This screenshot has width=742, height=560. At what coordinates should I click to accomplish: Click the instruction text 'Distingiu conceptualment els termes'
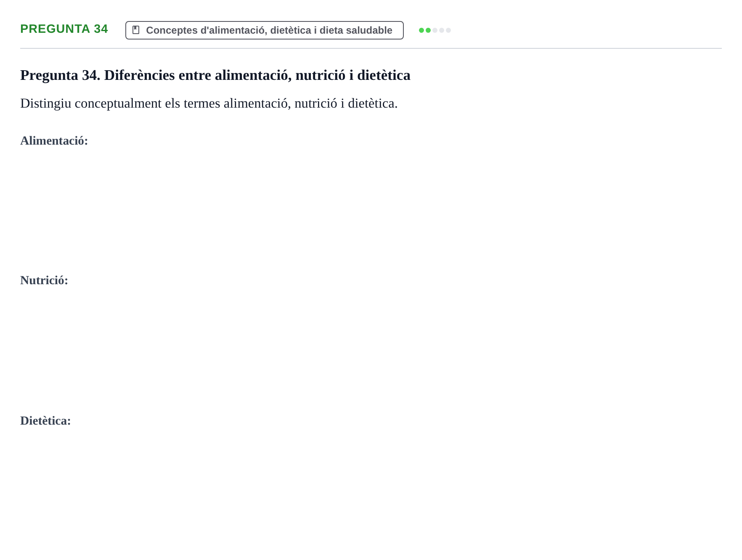(x=120, y=103)
